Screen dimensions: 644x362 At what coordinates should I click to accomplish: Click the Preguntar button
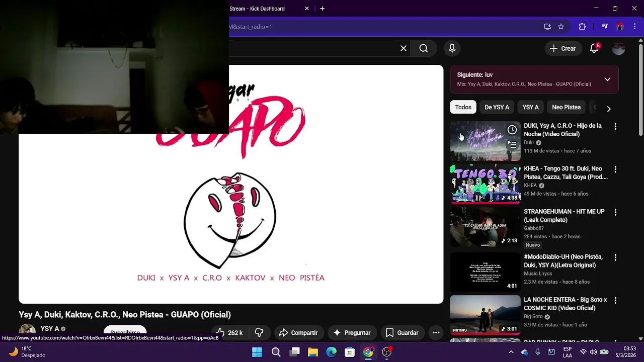pos(352,332)
